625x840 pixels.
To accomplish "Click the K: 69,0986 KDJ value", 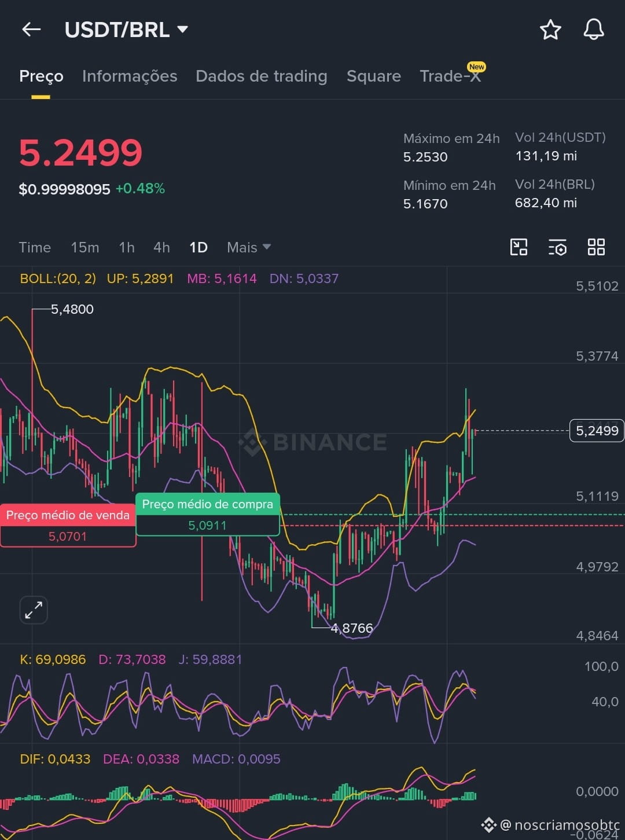I will [53, 659].
